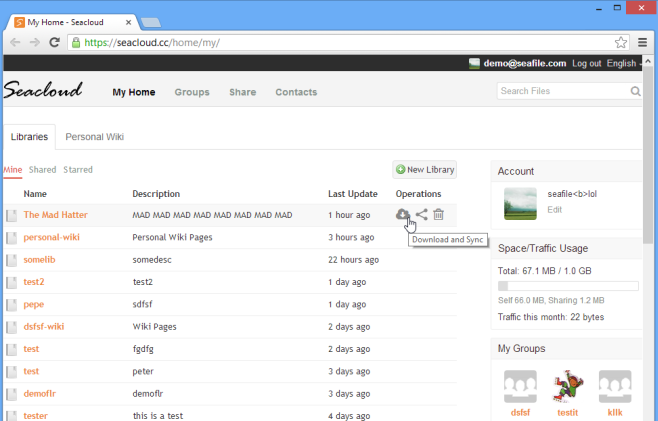
Task: Click the Last Update column header
Action: coord(352,194)
